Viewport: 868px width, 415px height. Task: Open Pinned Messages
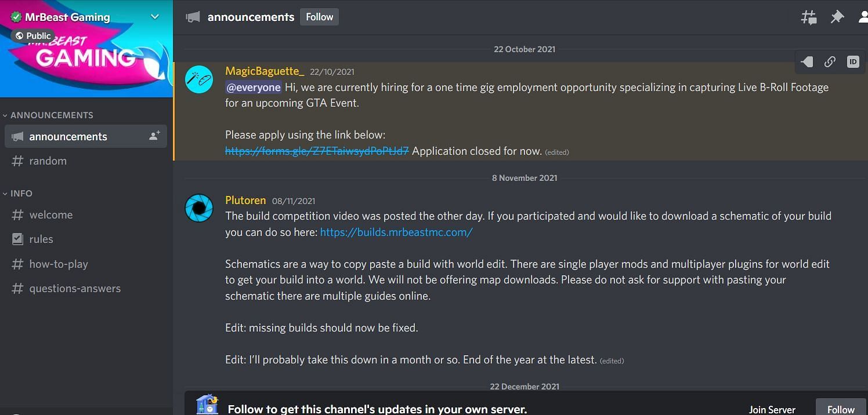click(837, 17)
